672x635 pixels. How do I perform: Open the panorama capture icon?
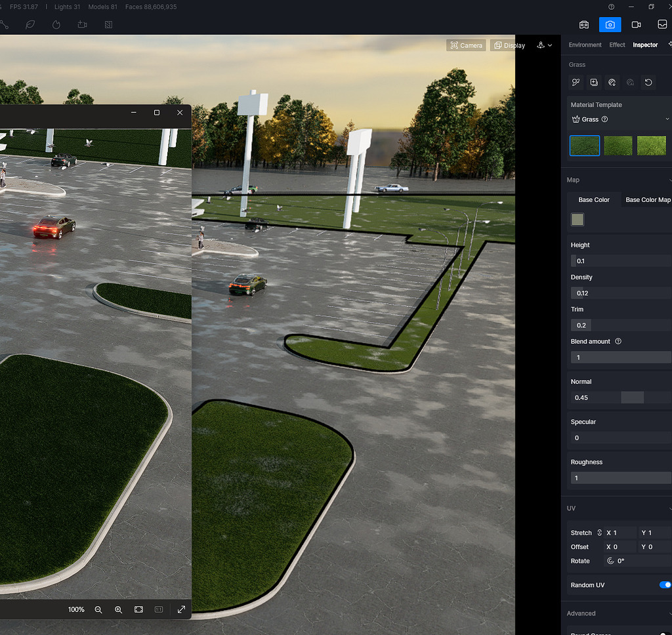click(662, 24)
